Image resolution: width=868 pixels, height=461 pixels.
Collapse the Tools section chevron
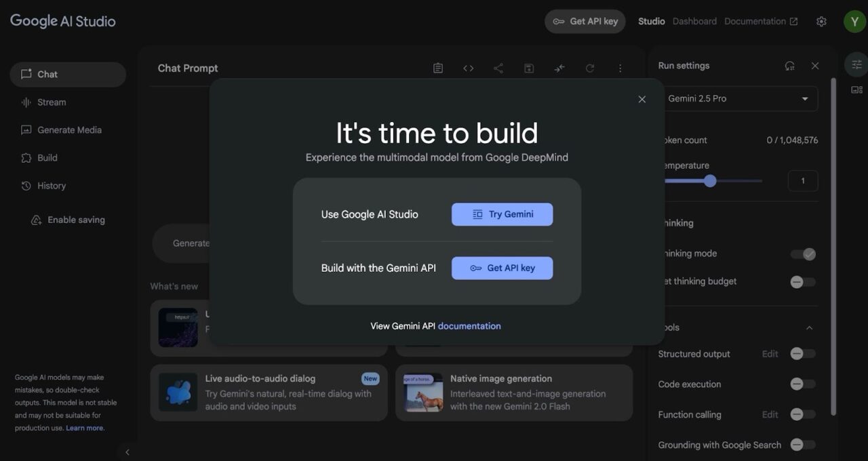point(809,328)
